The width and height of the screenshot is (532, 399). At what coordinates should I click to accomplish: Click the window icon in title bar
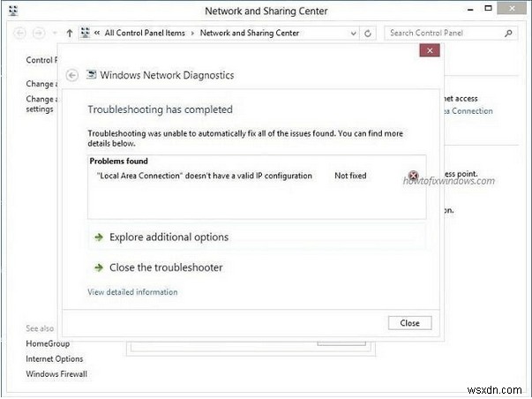pyautogui.click(x=12, y=11)
